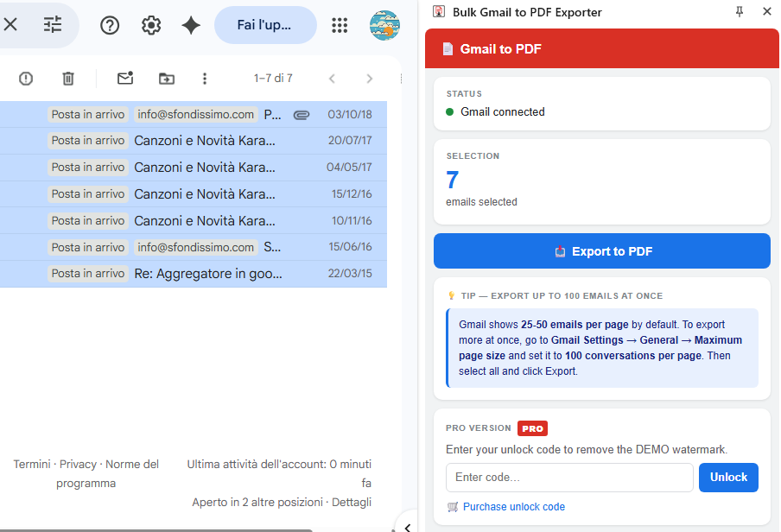
Task: Click the tip text about maximum page size
Action: coord(603,348)
